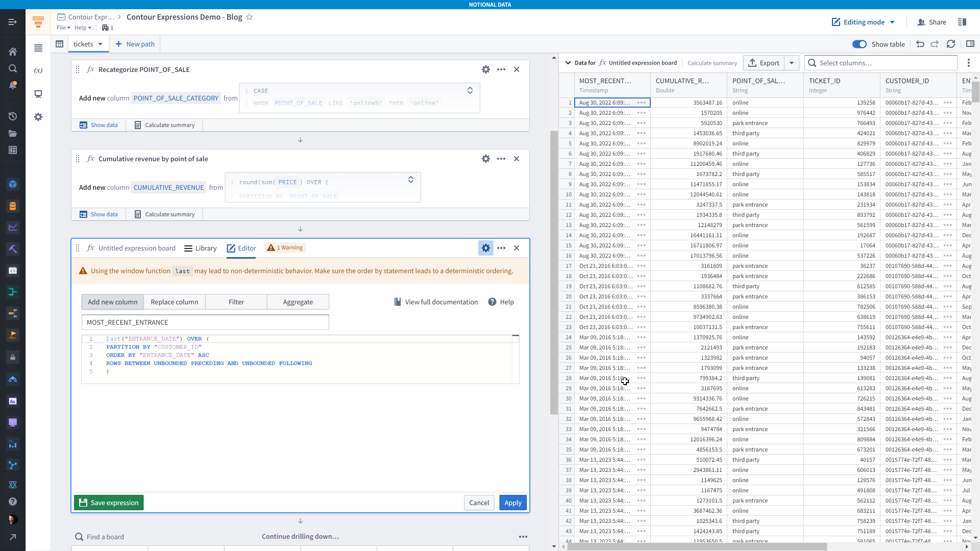980x551 pixels.
Task: Open cell options for row 1 timestamp
Action: [642, 103]
